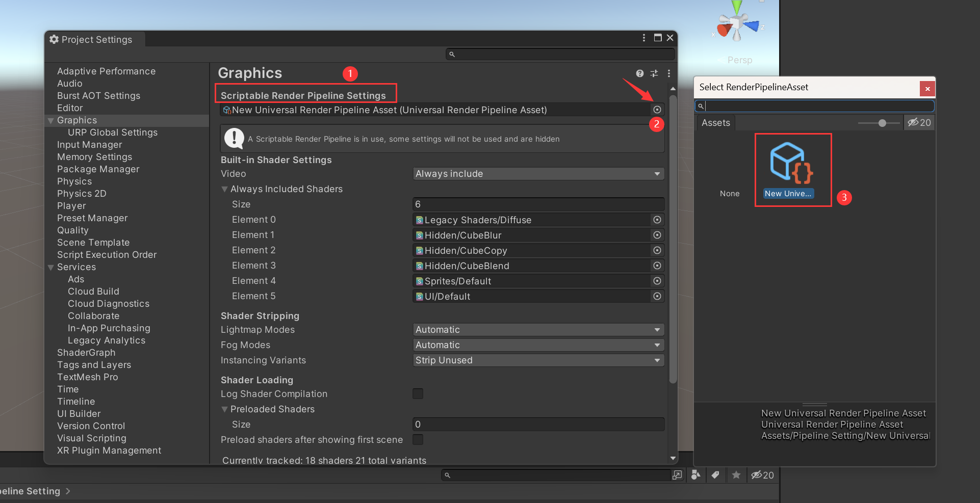Click the Scriptable Render Pipeline asset field
Viewport: 980px width, 503px height.
click(x=435, y=110)
